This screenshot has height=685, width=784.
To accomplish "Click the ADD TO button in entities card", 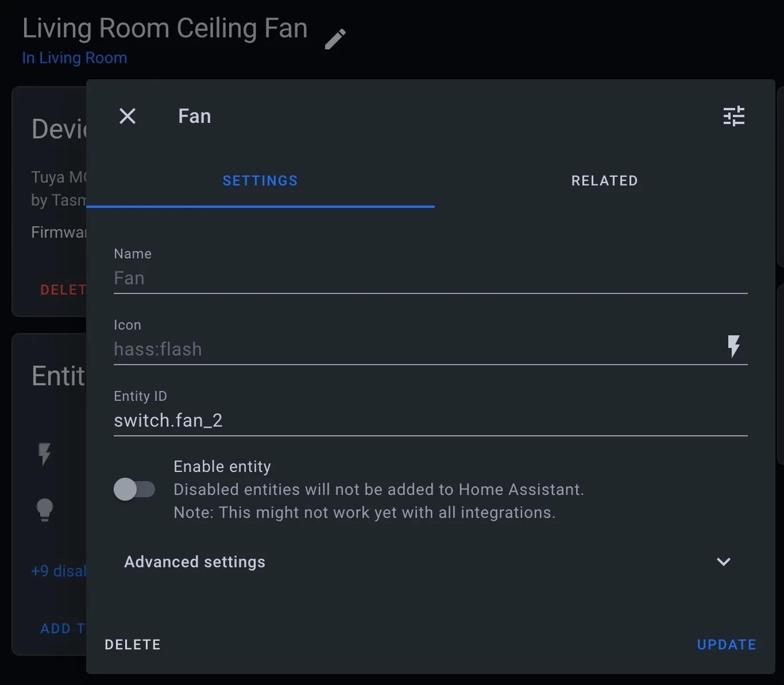I will (x=62, y=628).
